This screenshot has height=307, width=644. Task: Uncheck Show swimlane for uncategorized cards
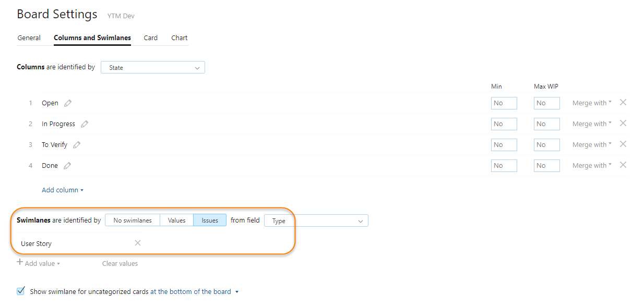pyautogui.click(x=21, y=291)
